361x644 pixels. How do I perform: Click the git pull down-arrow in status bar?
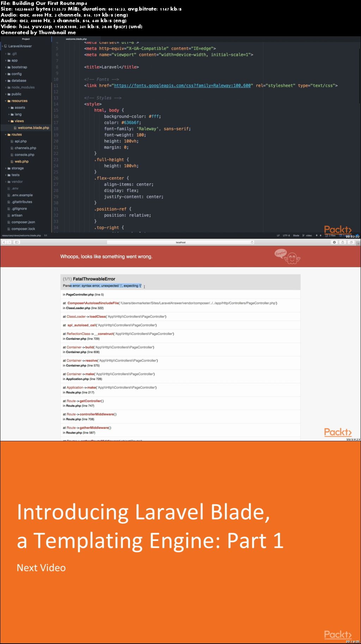[x=317, y=236]
